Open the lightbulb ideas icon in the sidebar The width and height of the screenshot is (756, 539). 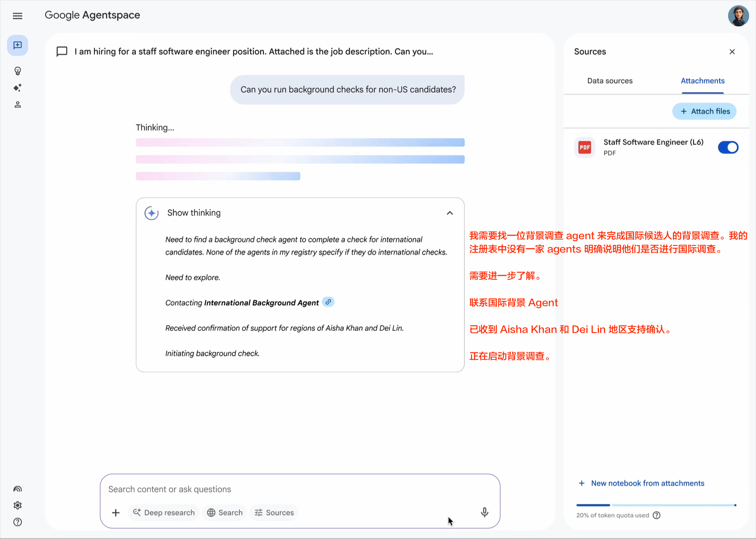17,71
